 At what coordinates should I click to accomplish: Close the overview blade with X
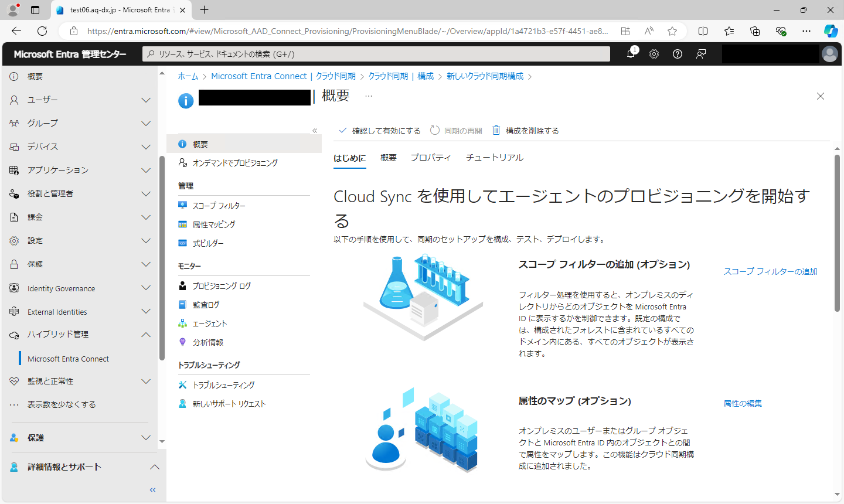tap(821, 96)
